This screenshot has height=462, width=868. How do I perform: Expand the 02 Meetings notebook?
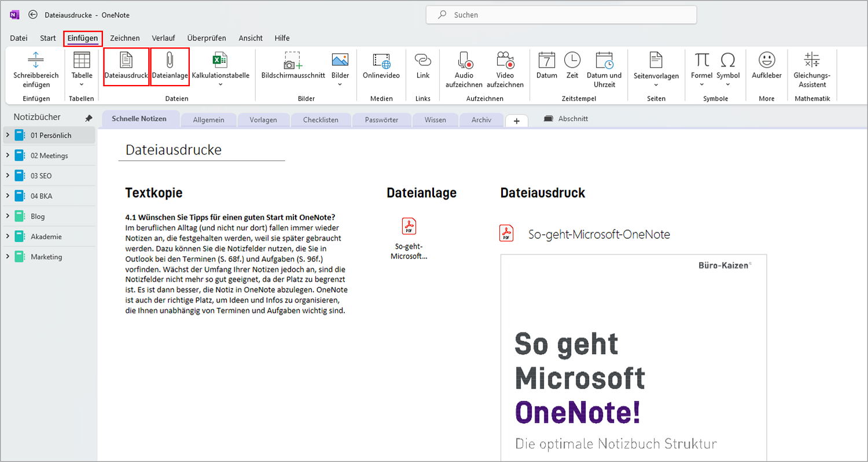8,156
